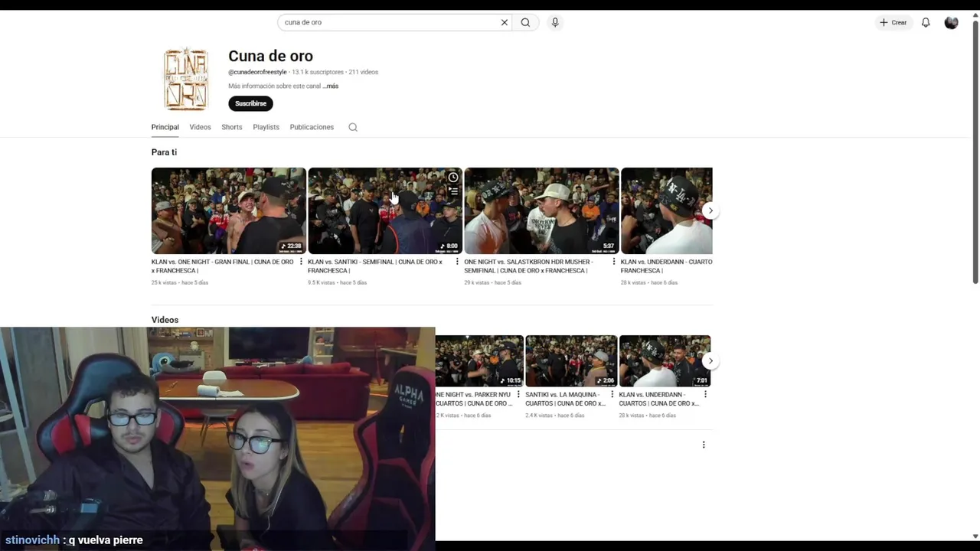This screenshot has height=551, width=980.
Task: Click SANTIKI vs. LA MAQUINA title
Action: pos(565,399)
